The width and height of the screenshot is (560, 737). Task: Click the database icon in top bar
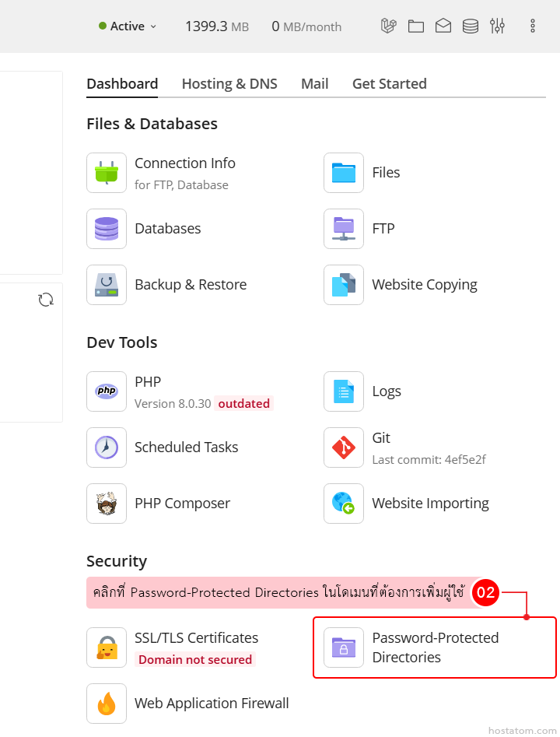point(471,26)
